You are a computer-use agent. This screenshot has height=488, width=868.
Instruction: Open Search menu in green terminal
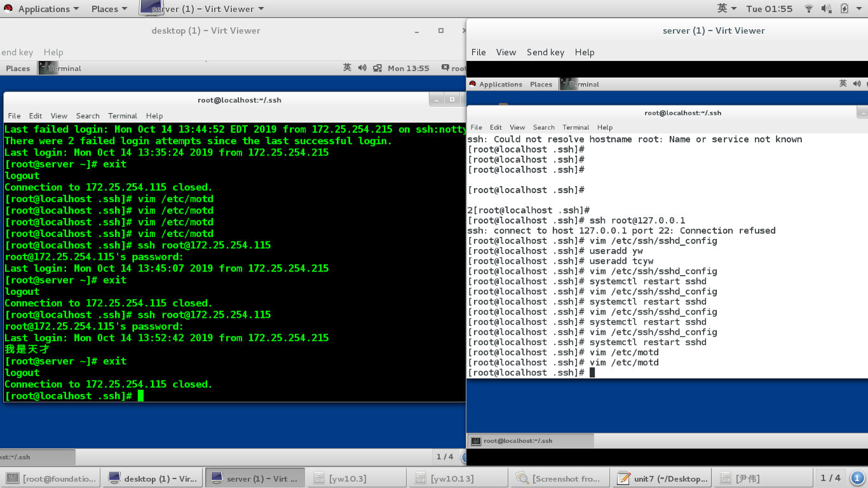coord(88,116)
